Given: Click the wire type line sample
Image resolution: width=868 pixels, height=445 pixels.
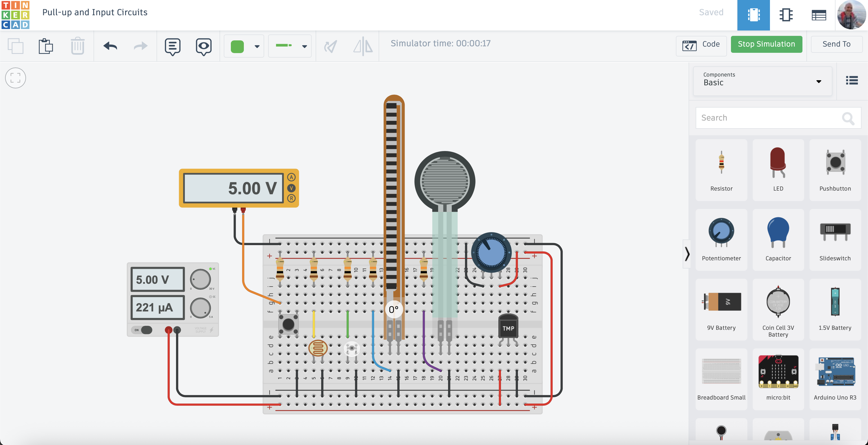Looking at the screenshot, I should 284,45.
